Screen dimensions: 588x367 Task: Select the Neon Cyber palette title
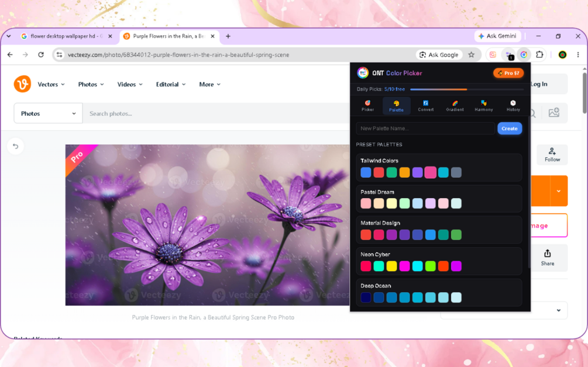[375, 254]
